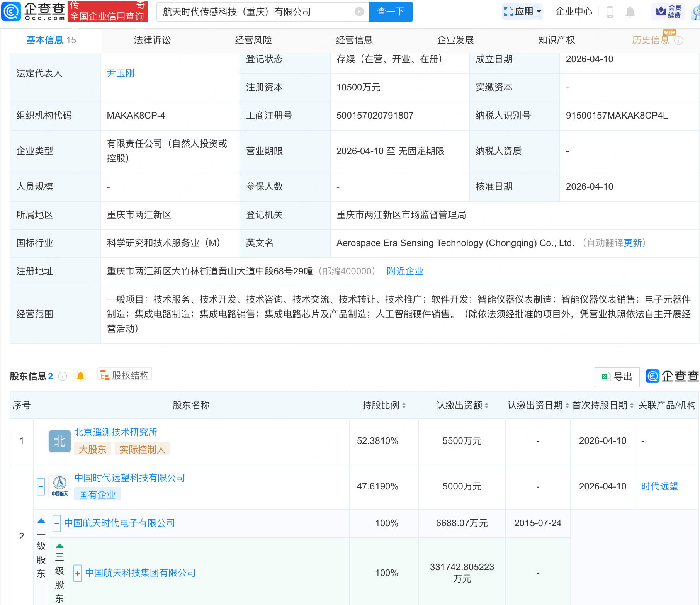
Task: Expand 中国航天科技集团有限公司 with the plus control
Action: (x=78, y=574)
